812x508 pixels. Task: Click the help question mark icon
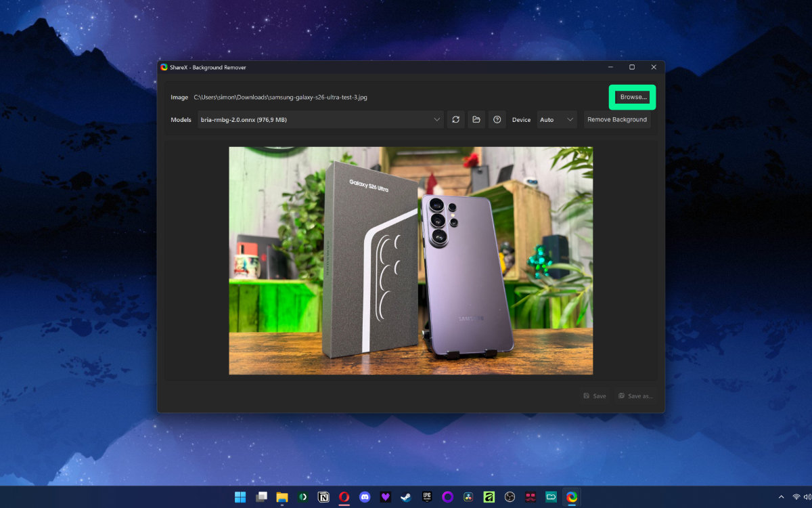(x=497, y=120)
